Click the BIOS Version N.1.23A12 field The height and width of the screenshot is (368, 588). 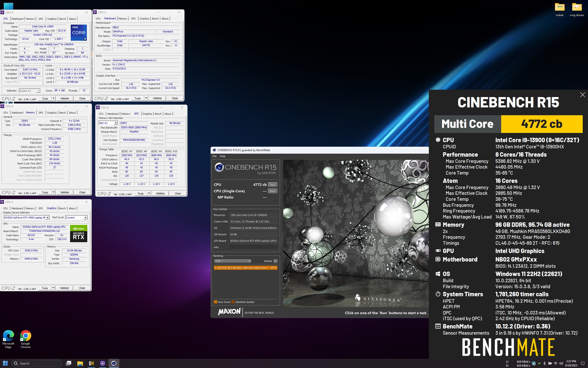[146, 64]
